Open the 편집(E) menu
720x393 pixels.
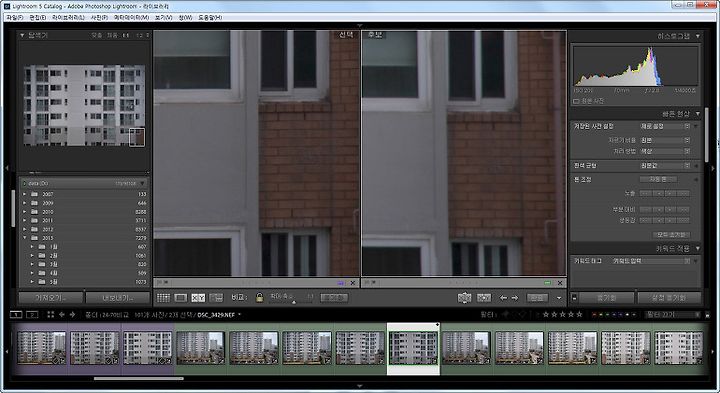[37, 17]
